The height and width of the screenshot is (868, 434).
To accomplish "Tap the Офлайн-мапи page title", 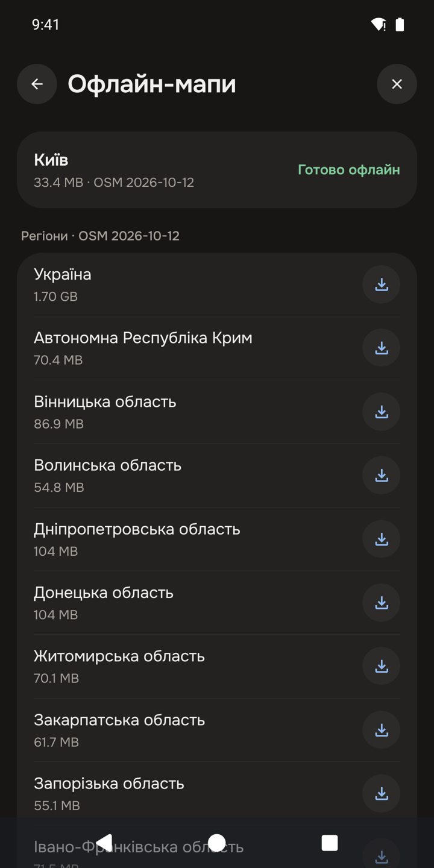I will coord(152,84).
